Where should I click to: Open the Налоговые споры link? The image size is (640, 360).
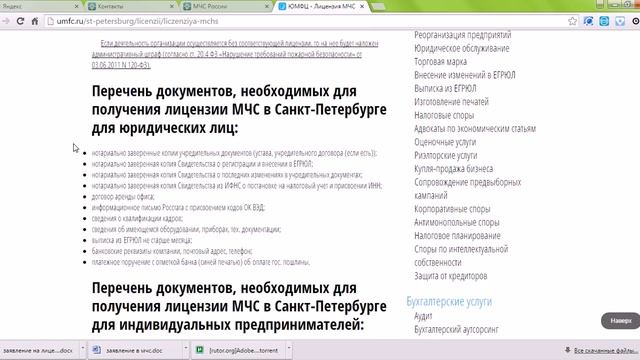(444, 116)
